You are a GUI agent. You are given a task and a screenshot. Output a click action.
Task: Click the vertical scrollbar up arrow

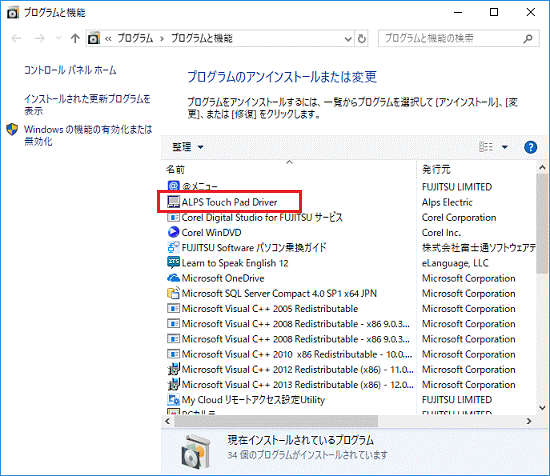(x=542, y=168)
